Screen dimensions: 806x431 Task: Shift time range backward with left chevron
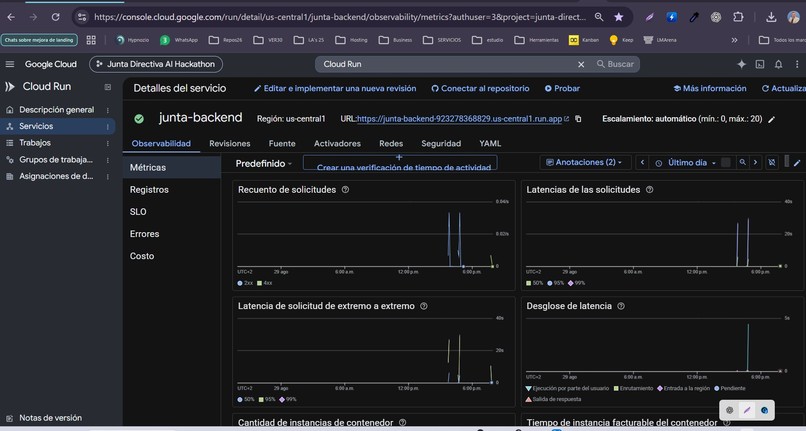tap(642, 163)
